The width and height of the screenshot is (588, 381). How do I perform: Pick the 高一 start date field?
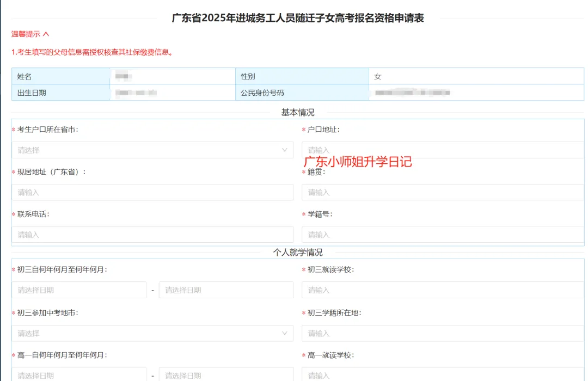click(x=79, y=374)
